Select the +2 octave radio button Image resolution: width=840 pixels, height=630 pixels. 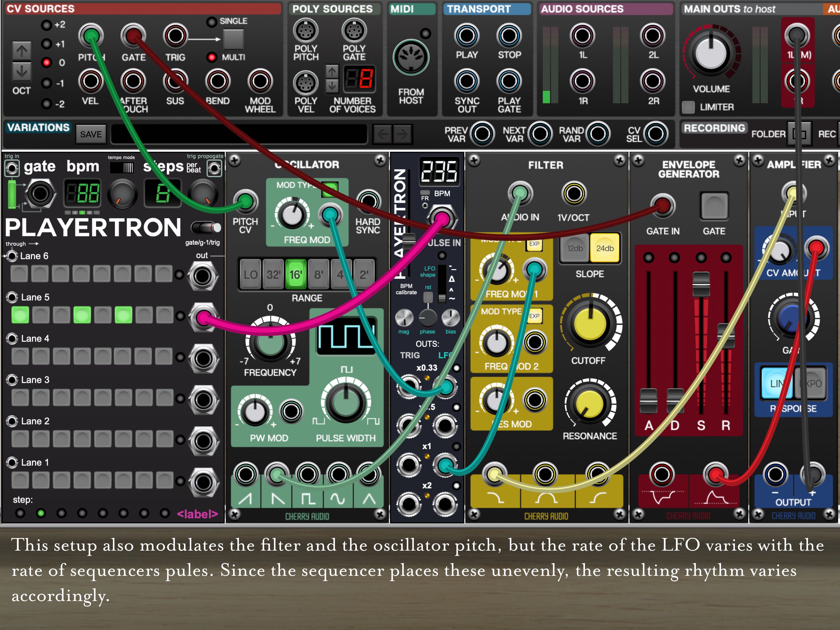coord(46,25)
